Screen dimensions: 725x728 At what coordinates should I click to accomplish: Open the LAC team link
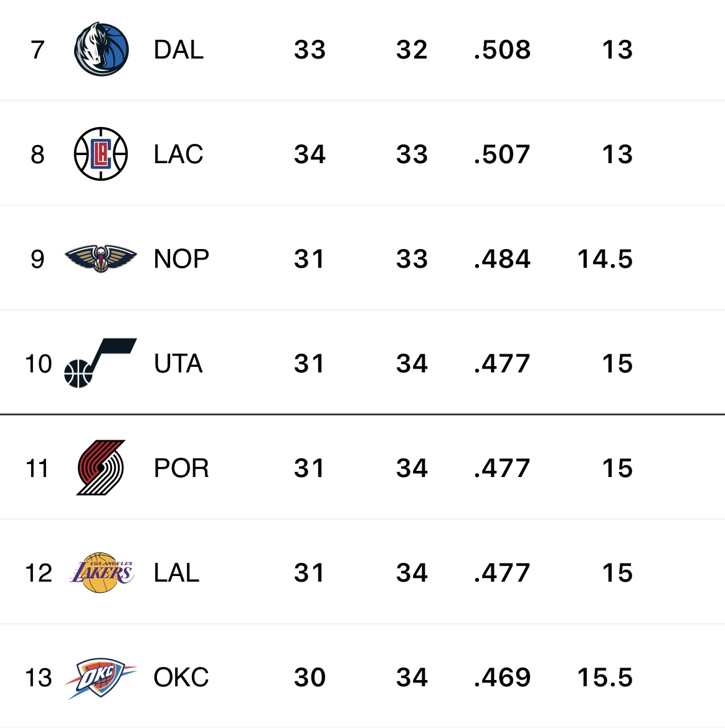pos(179,154)
